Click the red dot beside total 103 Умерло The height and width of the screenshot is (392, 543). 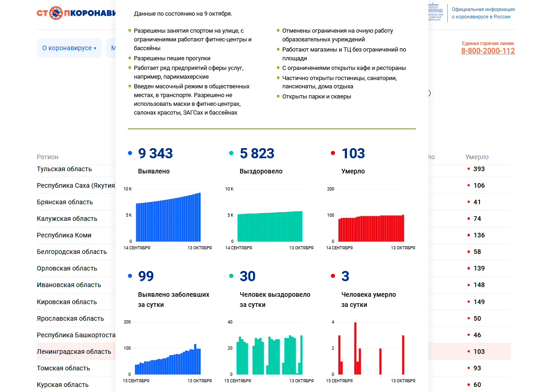click(333, 154)
